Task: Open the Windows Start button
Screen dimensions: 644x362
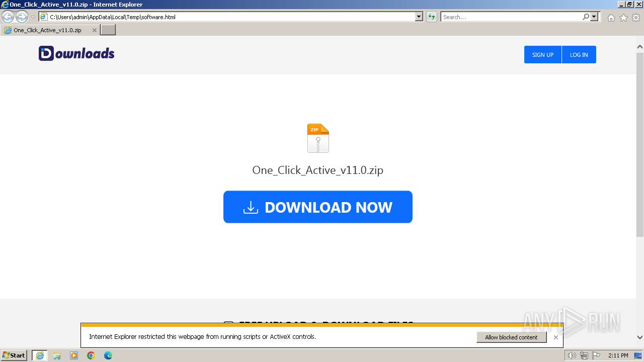Action: [x=14, y=355]
